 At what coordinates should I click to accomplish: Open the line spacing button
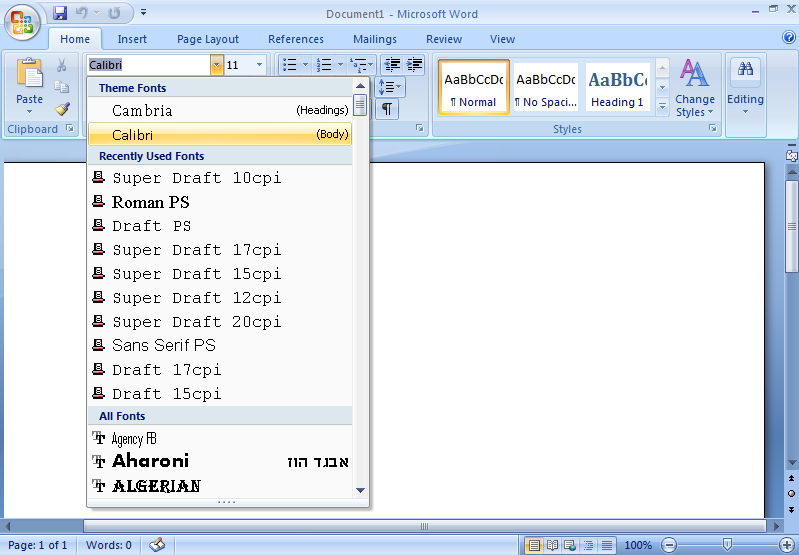point(390,87)
